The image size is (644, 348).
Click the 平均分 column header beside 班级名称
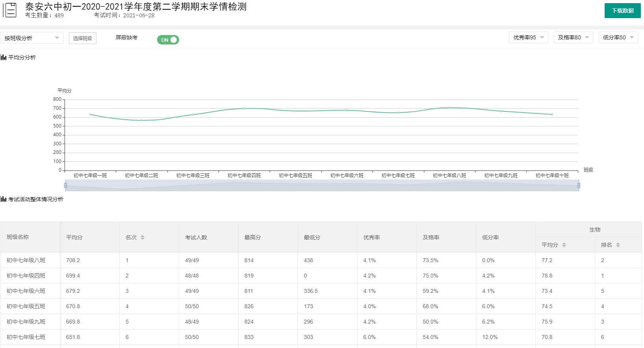coord(90,237)
